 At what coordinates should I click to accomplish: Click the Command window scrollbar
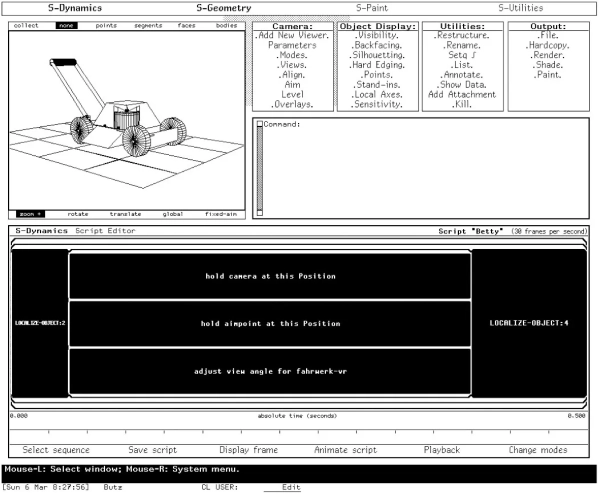coord(261,168)
